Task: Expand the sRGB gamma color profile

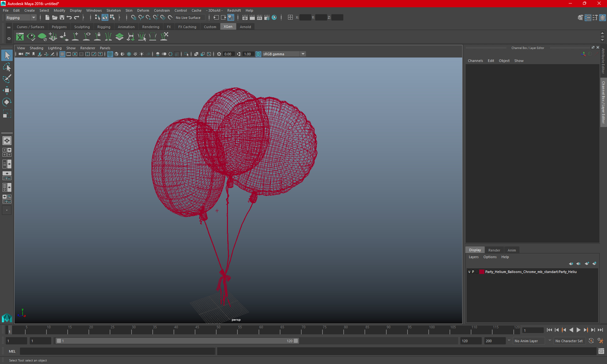Action: click(x=303, y=54)
